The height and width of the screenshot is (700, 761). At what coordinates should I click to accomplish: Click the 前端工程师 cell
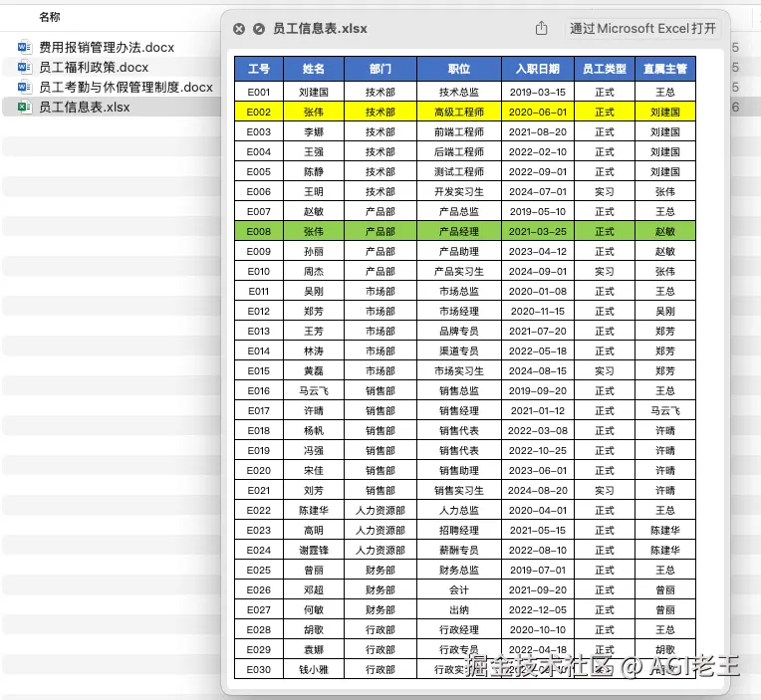click(459, 131)
